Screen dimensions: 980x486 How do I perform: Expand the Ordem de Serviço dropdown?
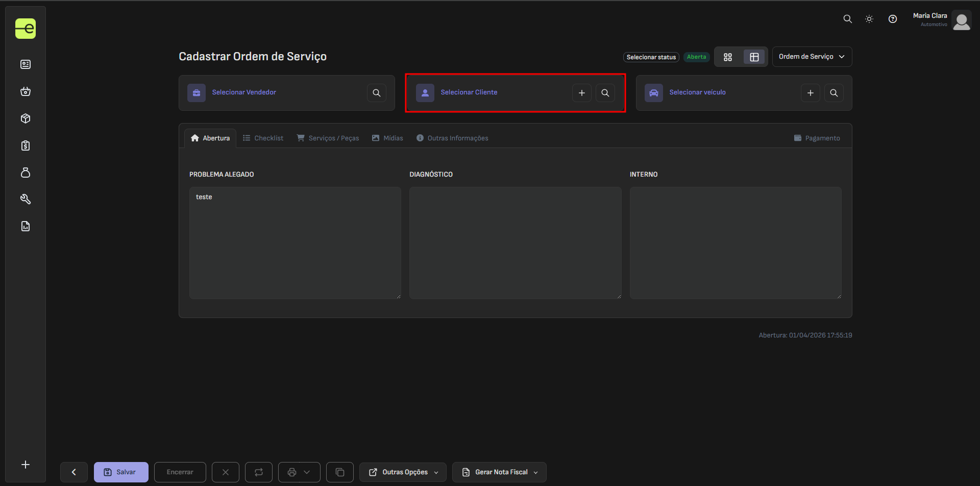[812, 57]
